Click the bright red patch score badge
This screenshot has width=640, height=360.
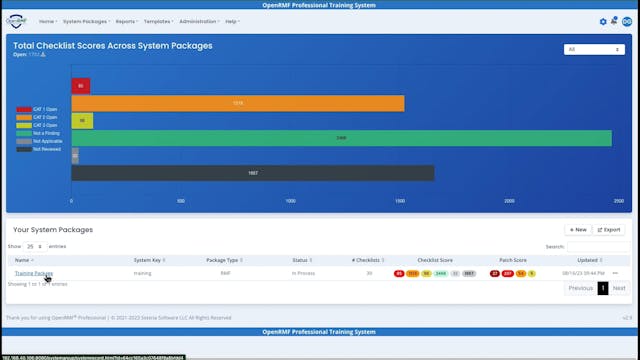(508, 273)
